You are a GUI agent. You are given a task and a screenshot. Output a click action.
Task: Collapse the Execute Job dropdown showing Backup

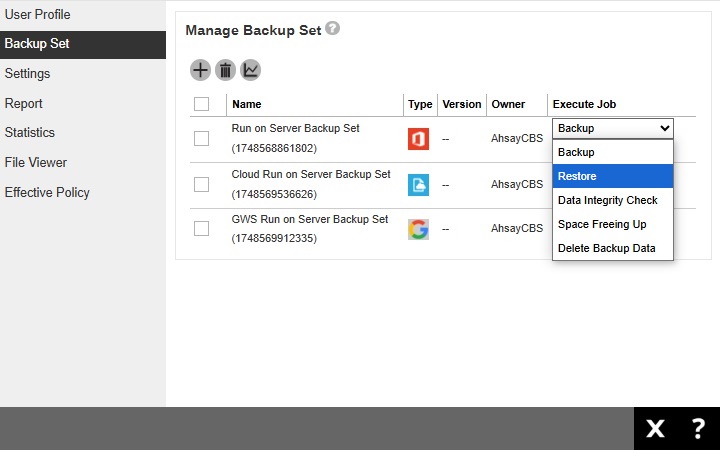(x=612, y=128)
